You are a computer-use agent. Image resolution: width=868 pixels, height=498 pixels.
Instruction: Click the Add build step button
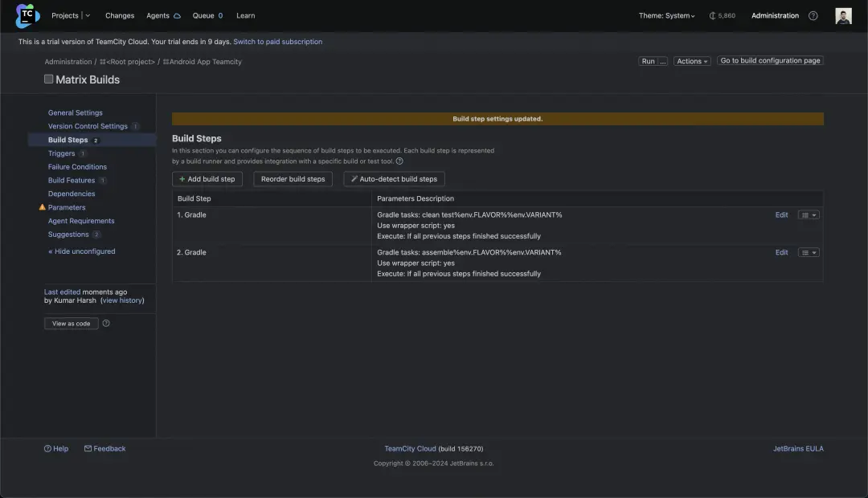207,179
